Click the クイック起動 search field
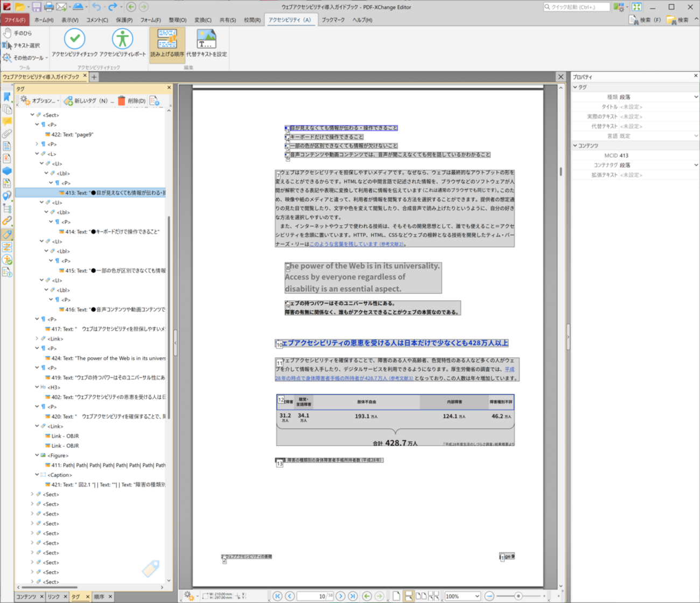Viewport: 700px width, 603px height. click(x=576, y=7)
